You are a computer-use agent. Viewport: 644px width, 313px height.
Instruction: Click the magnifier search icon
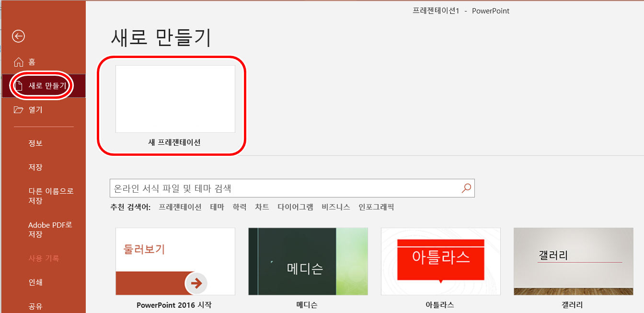(x=466, y=188)
